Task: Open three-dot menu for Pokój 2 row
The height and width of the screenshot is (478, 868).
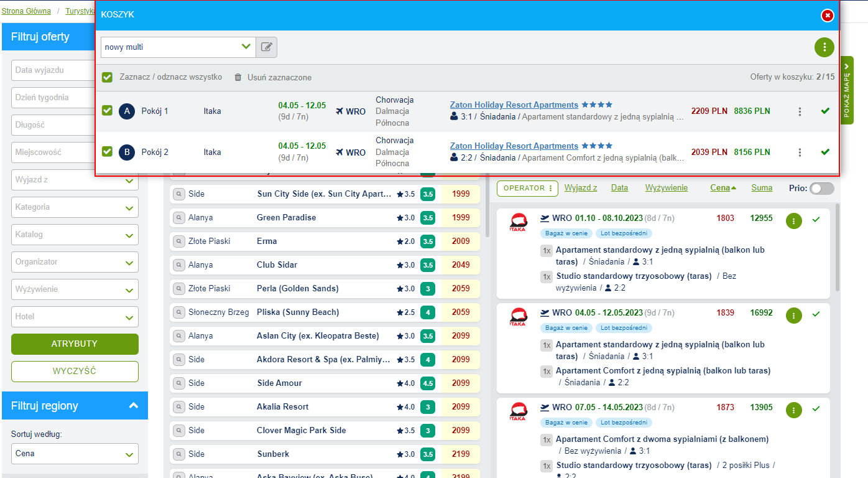Action: [x=800, y=152]
